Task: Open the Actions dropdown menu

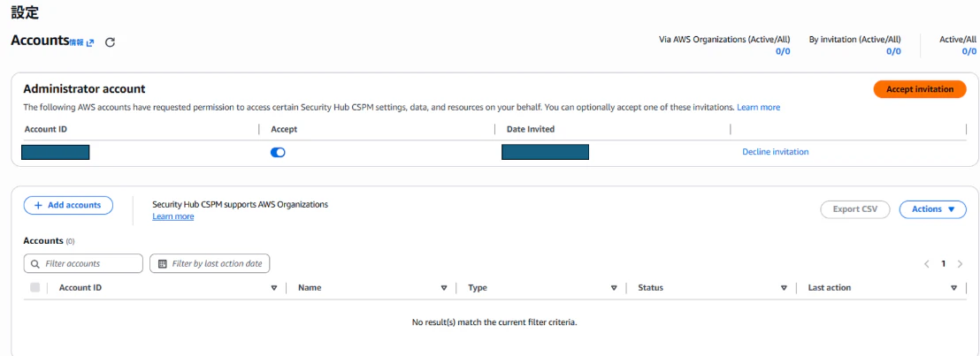Action: (x=932, y=209)
